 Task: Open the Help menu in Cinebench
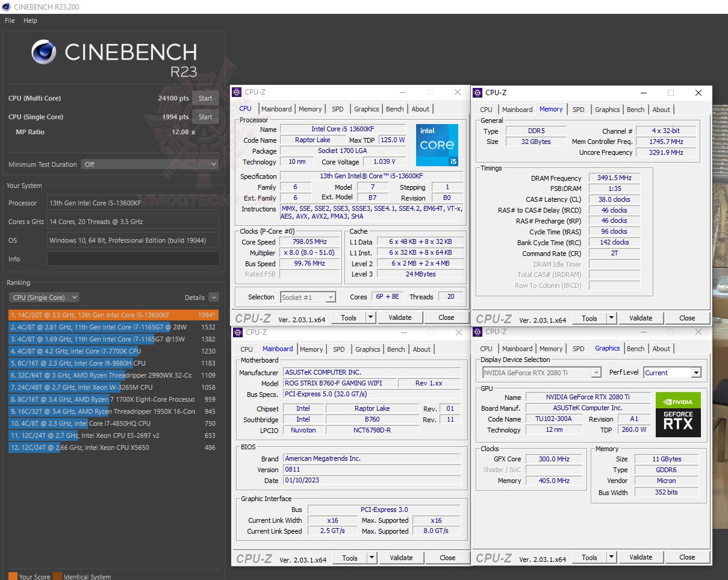[30, 20]
